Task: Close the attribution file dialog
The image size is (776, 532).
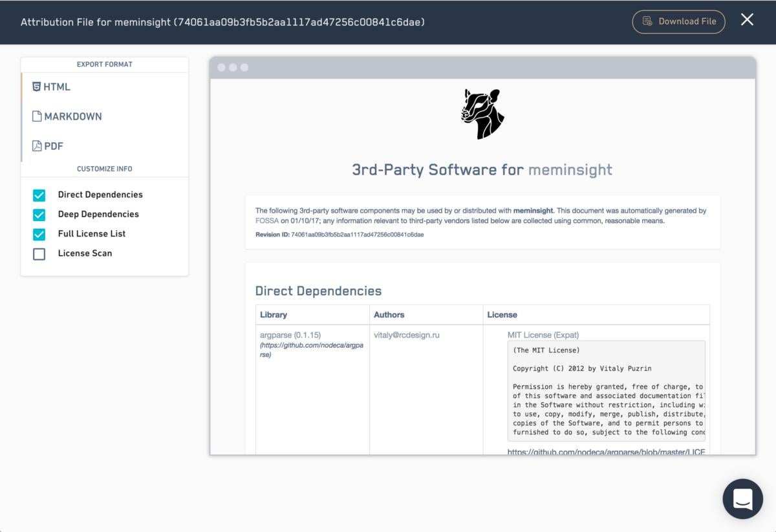Action: click(x=747, y=20)
